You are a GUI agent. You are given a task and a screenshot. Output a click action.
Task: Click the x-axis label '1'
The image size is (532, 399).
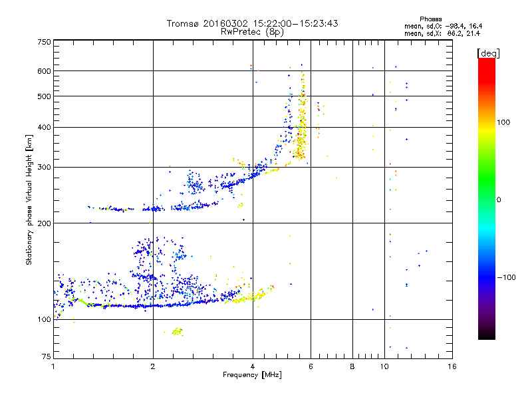click(x=53, y=366)
